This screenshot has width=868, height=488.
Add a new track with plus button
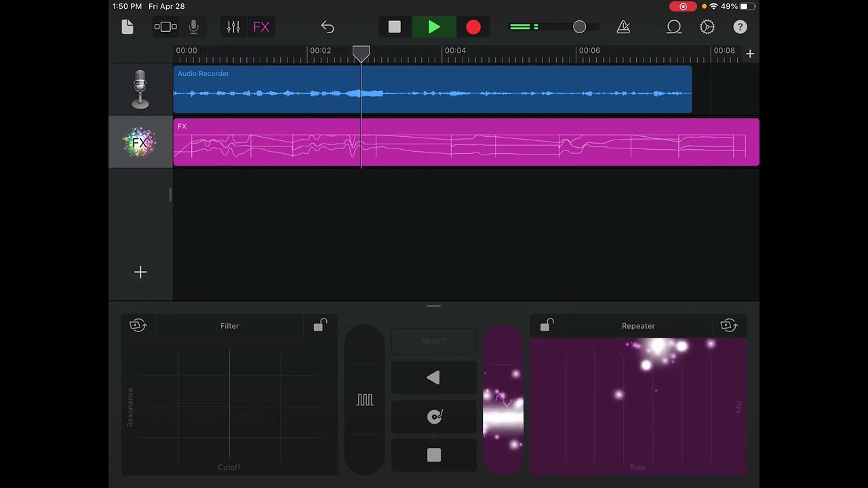pos(140,272)
